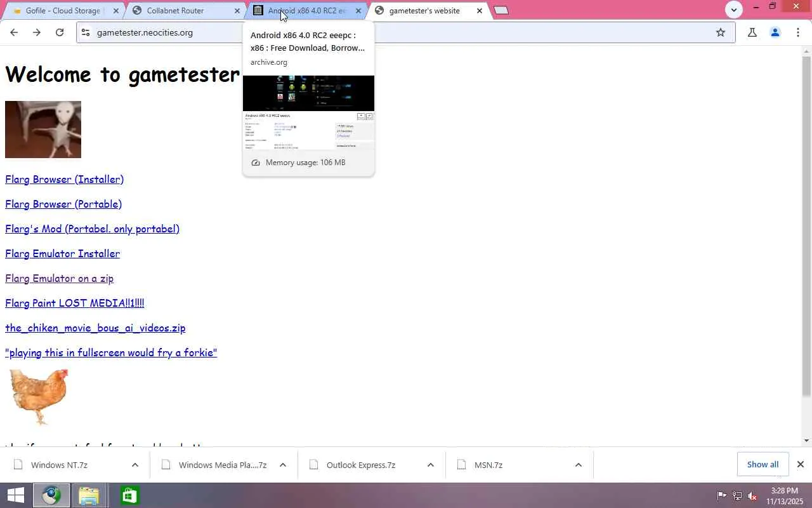The width and height of the screenshot is (812, 508).
Task: Go forward to the next page
Action: click(x=37, y=32)
